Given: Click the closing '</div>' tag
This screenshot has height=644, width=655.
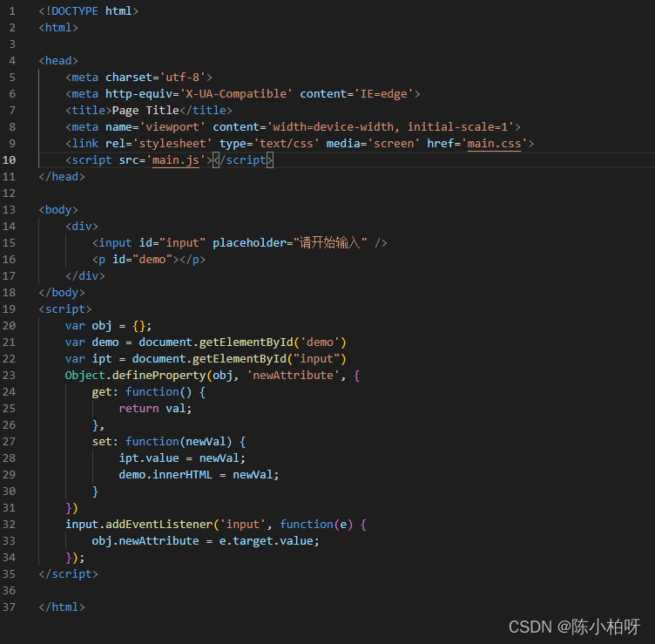Looking at the screenshot, I should tap(85, 276).
